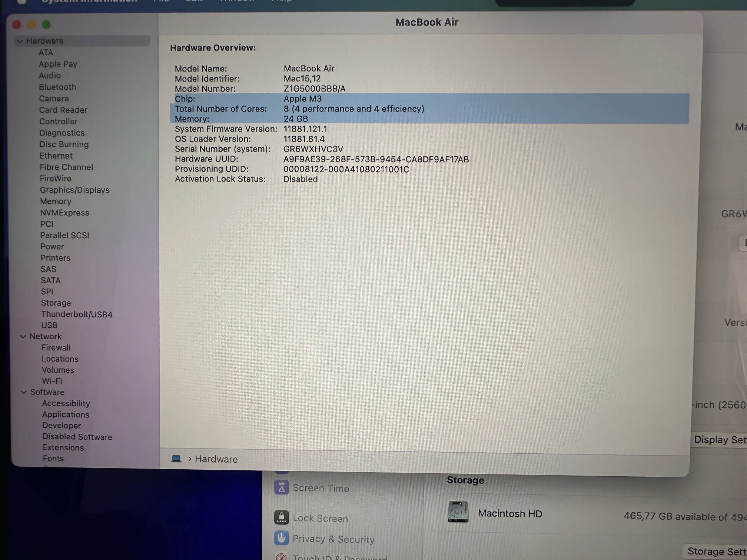Open Lock Screen in System Settings
This screenshot has height=560, width=747.
click(x=311, y=518)
